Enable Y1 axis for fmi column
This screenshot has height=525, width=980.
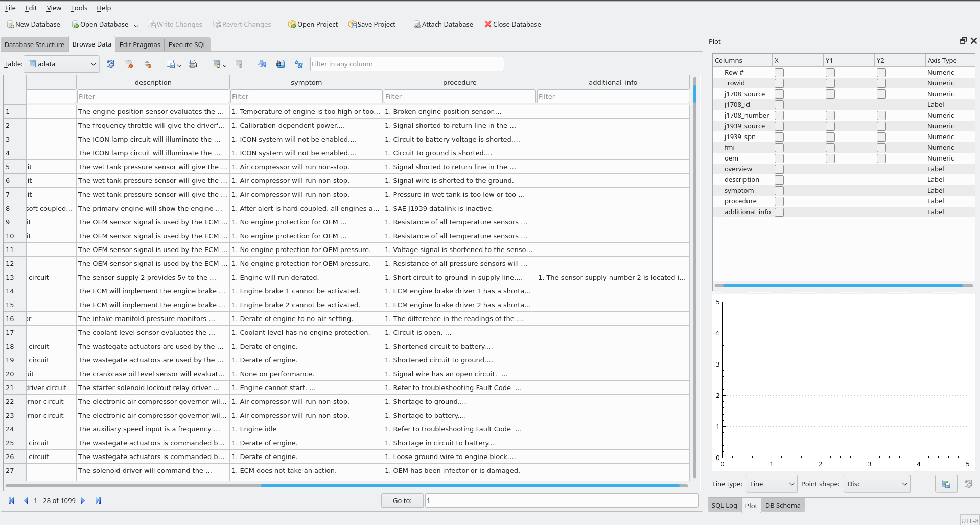point(830,148)
